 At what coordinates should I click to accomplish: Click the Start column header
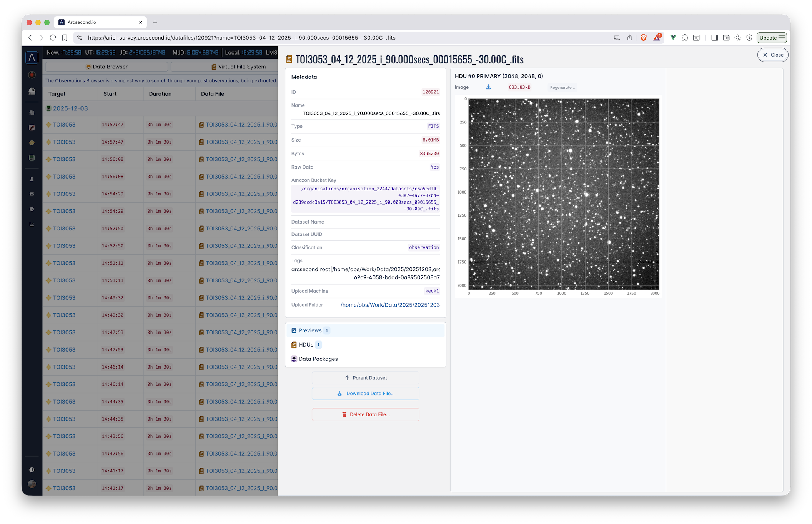coord(110,94)
